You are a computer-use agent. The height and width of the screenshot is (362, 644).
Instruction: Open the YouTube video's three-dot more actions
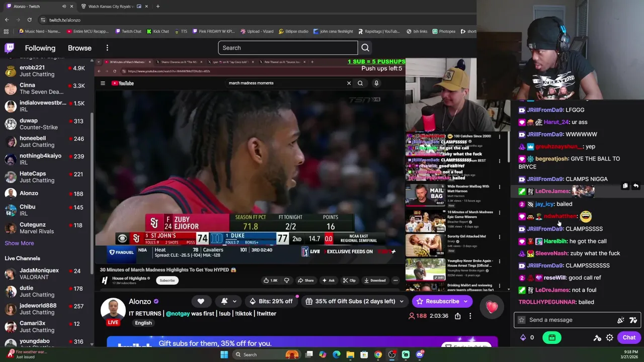tap(395, 281)
